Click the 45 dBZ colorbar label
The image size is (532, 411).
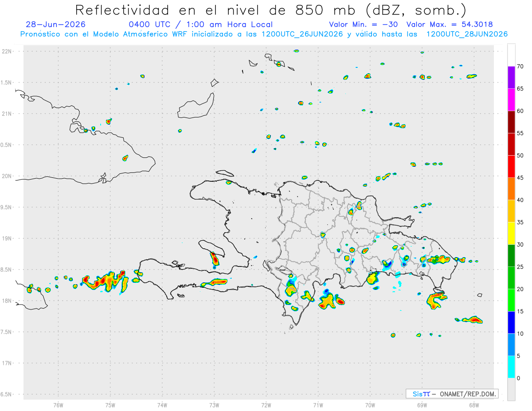520,178
